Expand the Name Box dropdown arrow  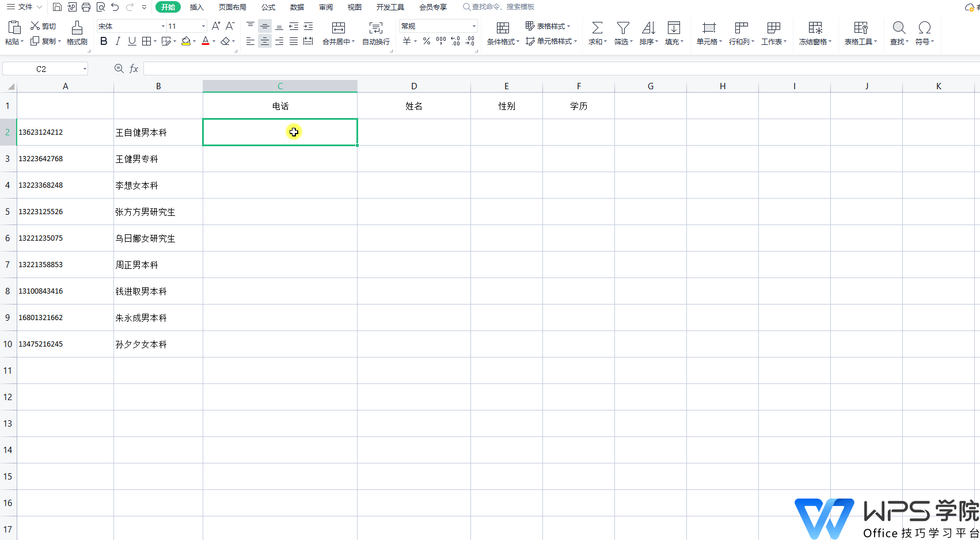tap(85, 69)
